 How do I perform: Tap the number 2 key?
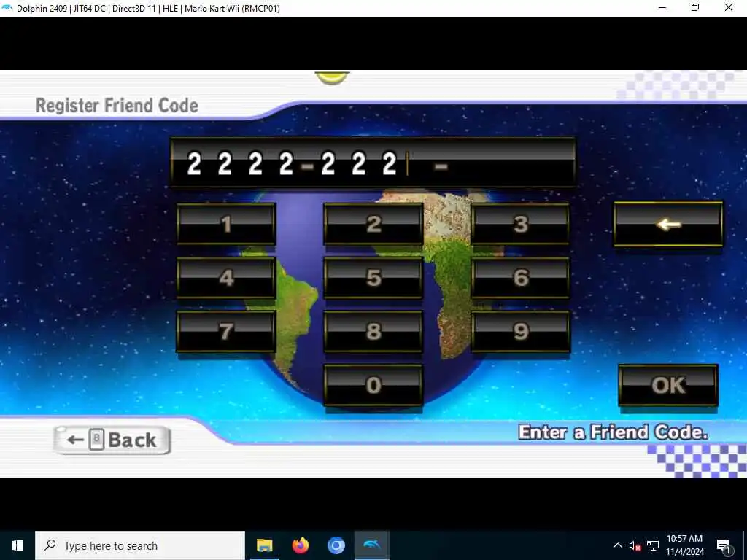(373, 225)
